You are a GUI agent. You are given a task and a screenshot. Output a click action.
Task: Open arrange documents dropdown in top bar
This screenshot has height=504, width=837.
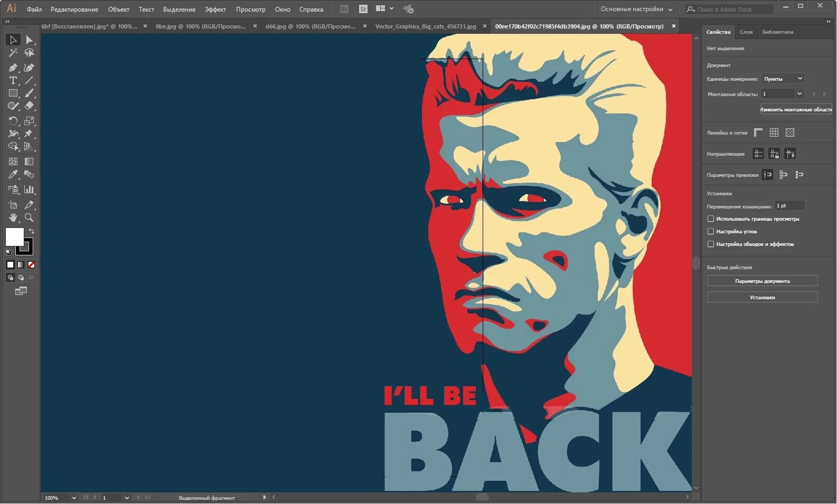[385, 8]
